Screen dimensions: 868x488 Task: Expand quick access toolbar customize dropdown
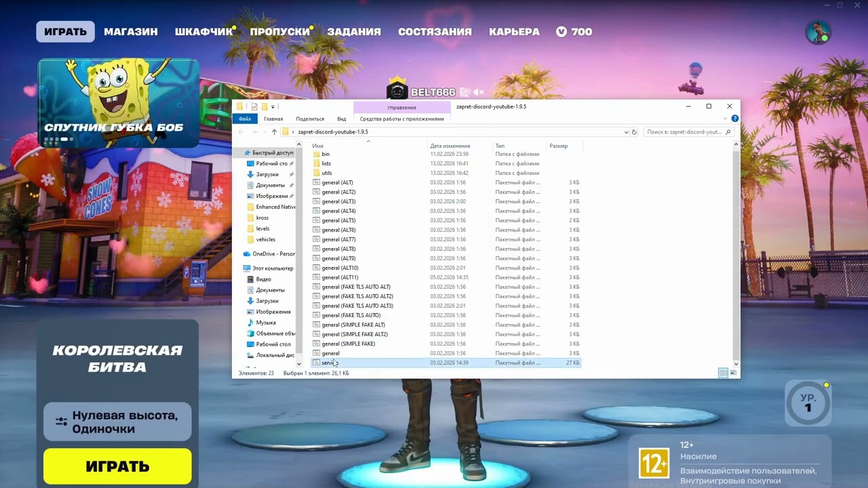tap(273, 106)
